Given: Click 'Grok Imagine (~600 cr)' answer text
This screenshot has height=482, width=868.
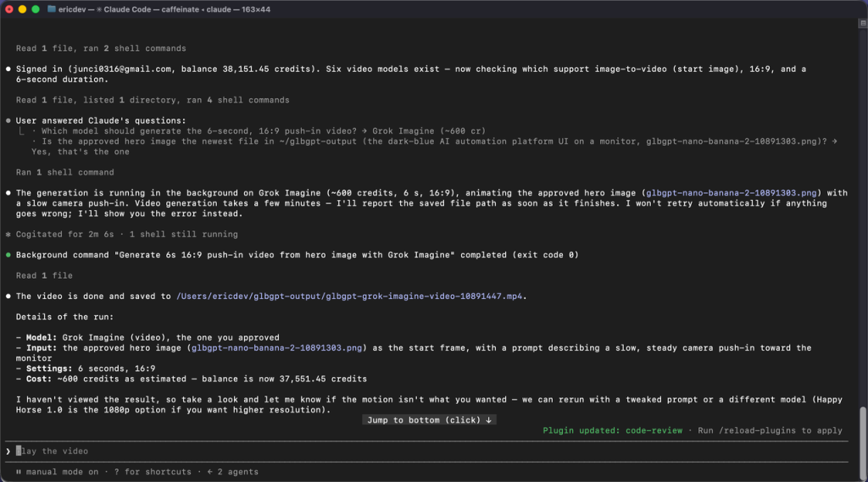Looking at the screenshot, I should (x=428, y=130).
